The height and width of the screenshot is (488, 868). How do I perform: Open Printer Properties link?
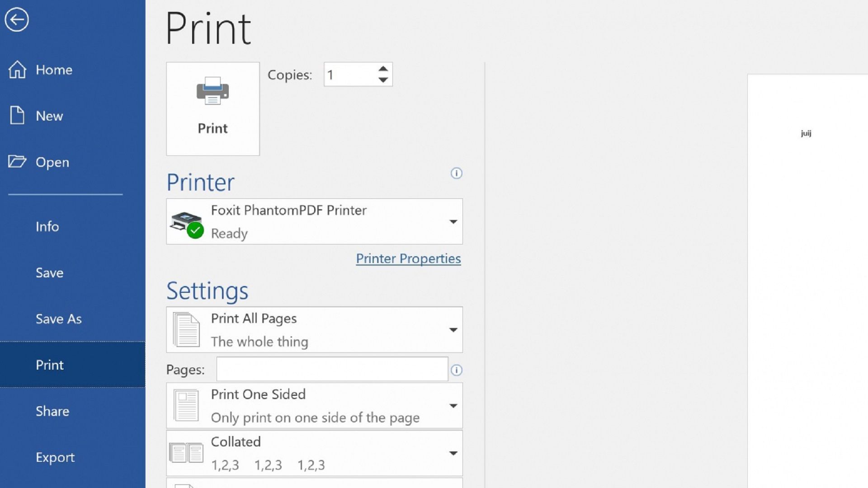tap(408, 258)
